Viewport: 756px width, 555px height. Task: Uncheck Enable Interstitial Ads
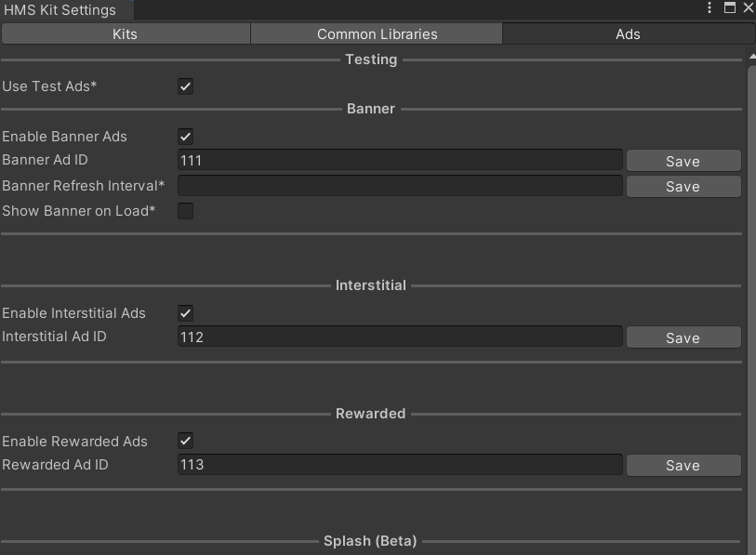point(185,312)
